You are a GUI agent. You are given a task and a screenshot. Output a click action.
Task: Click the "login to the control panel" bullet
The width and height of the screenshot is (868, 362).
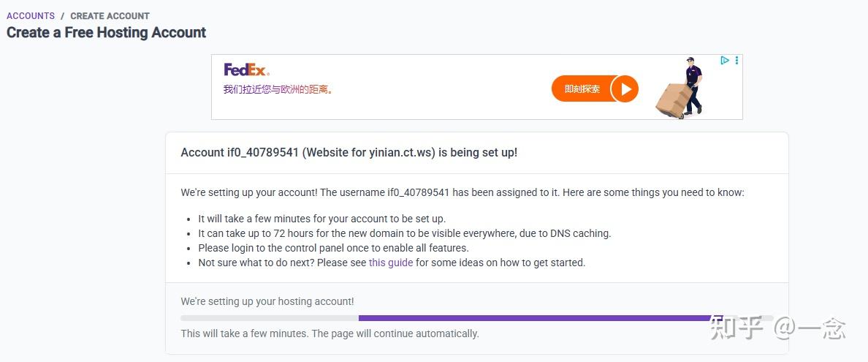coord(334,248)
